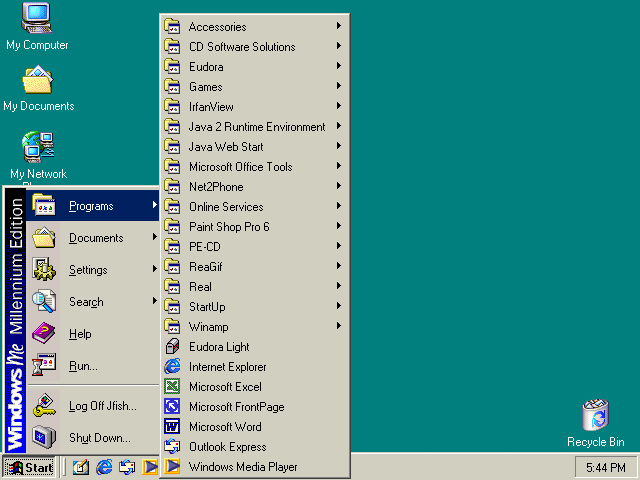Open the Online Services program group
This screenshot has width=640, height=480.
click(x=255, y=207)
